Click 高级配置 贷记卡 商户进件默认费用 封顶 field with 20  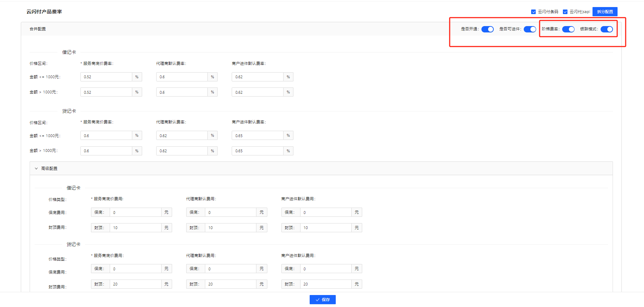coord(326,284)
